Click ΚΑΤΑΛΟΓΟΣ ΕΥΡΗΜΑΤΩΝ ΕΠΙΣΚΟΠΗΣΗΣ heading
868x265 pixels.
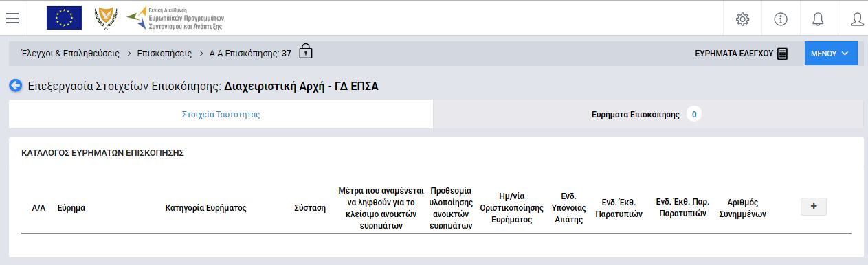click(x=103, y=153)
